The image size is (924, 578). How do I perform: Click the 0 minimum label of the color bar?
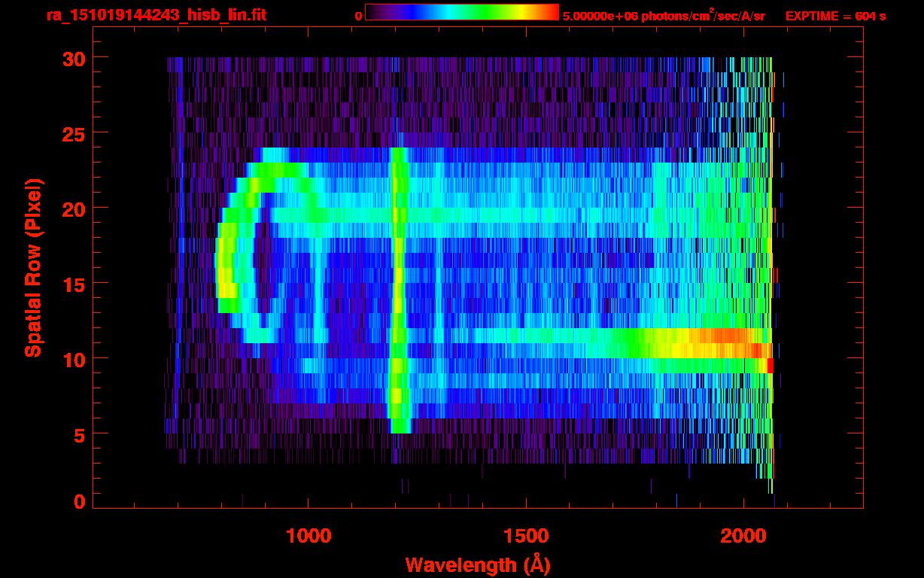pyautogui.click(x=358, y=16)
